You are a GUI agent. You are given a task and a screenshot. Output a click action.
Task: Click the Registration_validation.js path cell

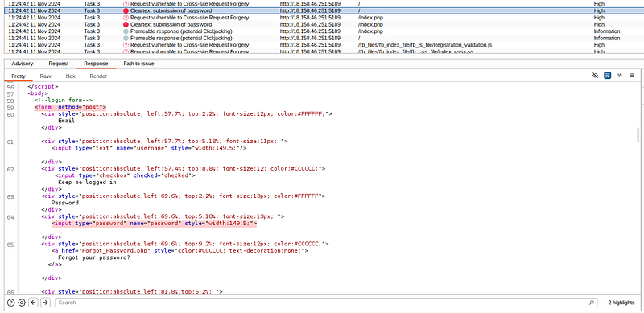coord(425,45)
